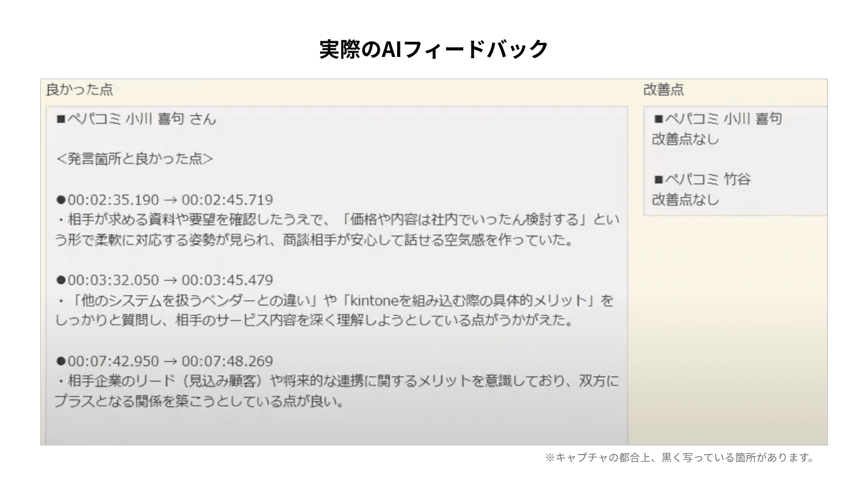This screenshot has width=868, height=488.
Task: Click inside the 改善点 text area
Action: [x=736, y=161]
